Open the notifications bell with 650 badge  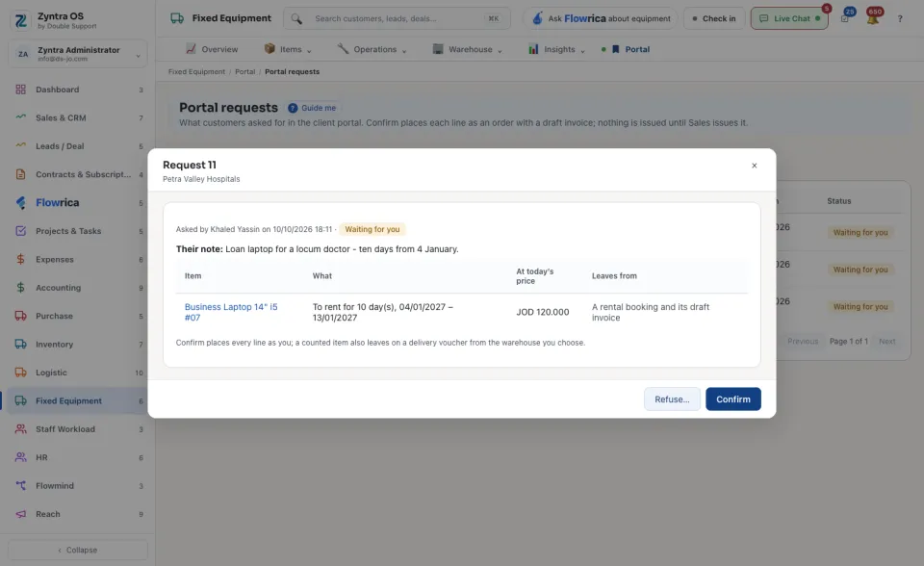click(873, 19)
